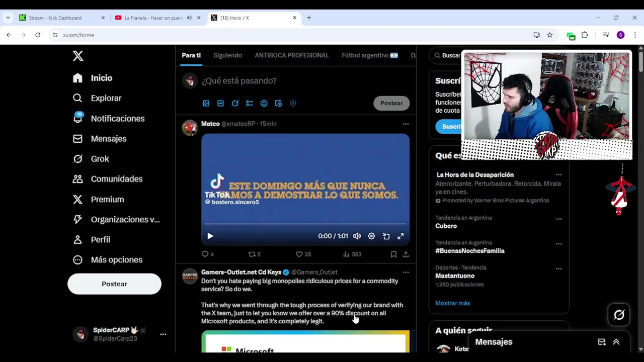View analytics of Mateo's post (563)
The image size is (644, 362).
click(x=352, y=254)
